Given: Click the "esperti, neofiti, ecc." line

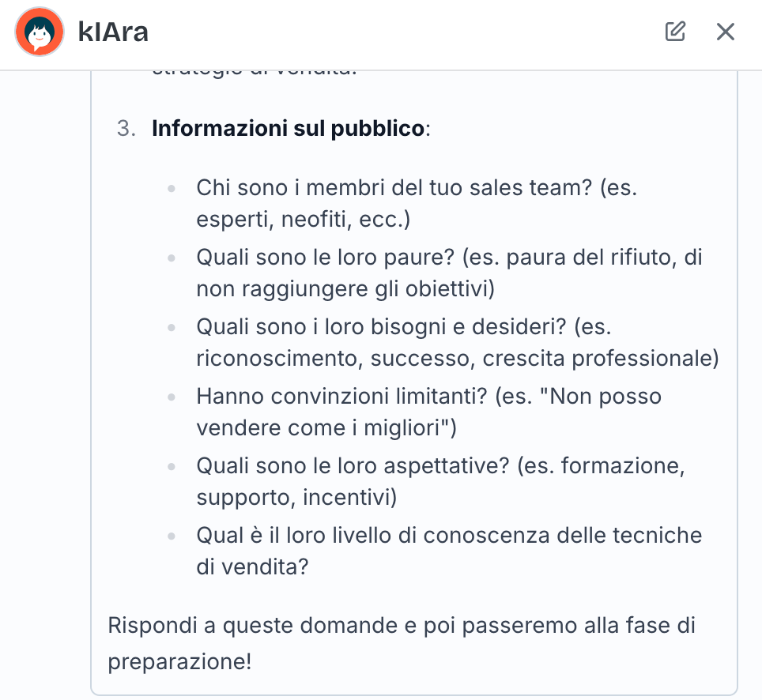Looking at the screenshot, I should 304,219.
